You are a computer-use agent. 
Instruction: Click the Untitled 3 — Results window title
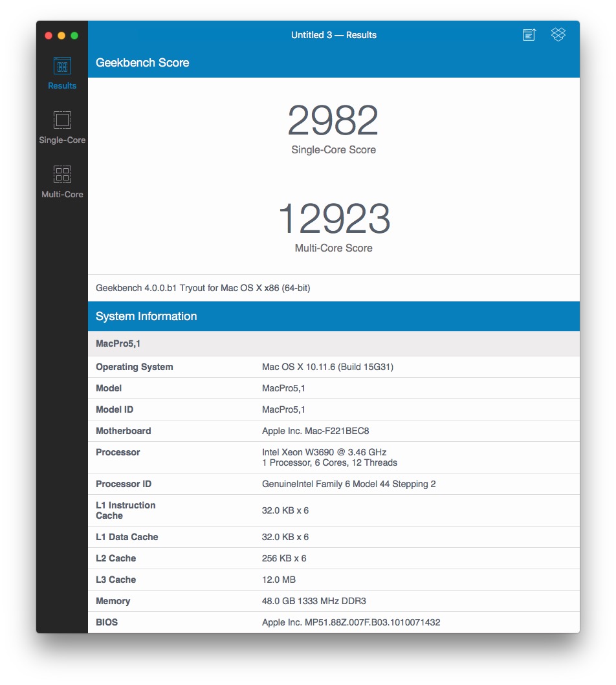(x=334, y=35)
